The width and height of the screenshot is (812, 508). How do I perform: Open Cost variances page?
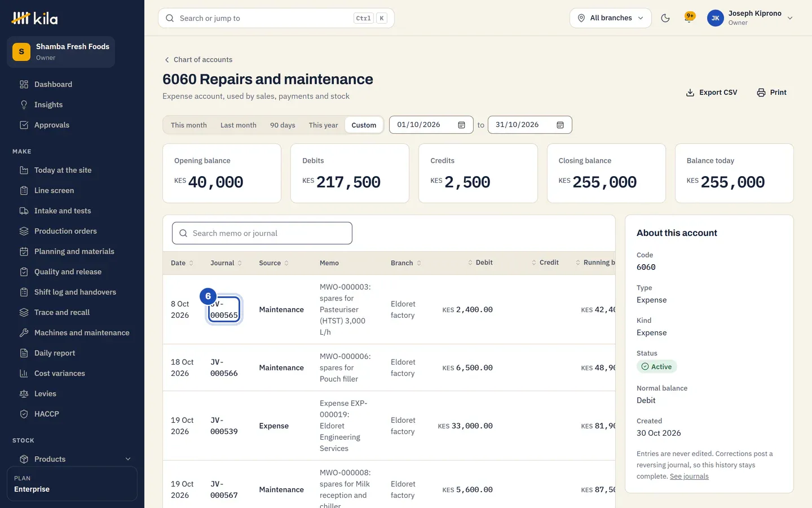point(72,374)
